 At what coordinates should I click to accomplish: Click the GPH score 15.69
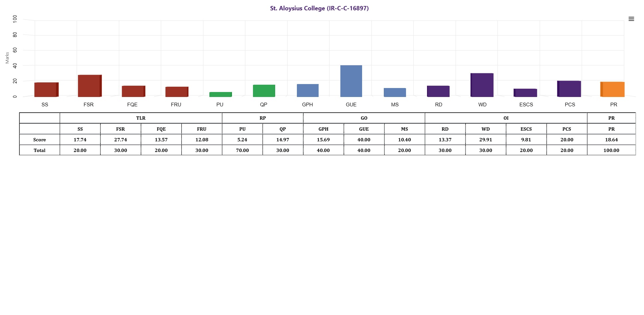323,140
